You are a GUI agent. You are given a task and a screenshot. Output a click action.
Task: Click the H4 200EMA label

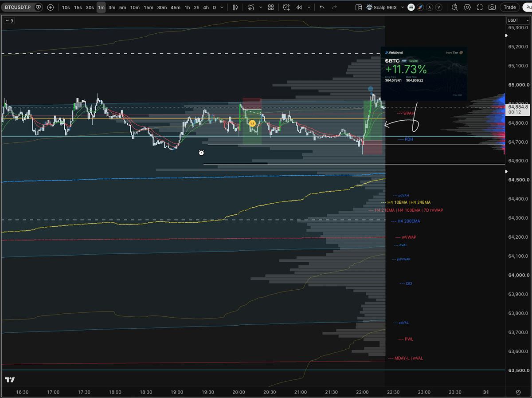point(406,221)
